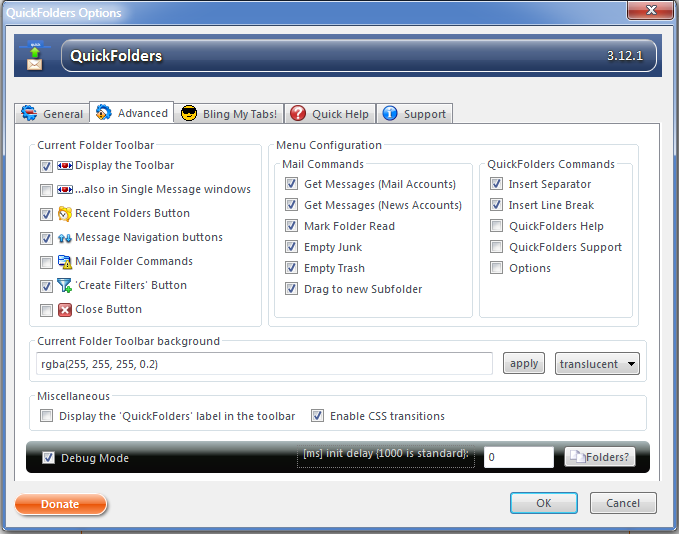Screen dimensions: 679x534
Task: Click the red Close Button X icon
Action: tap(65, 310)
